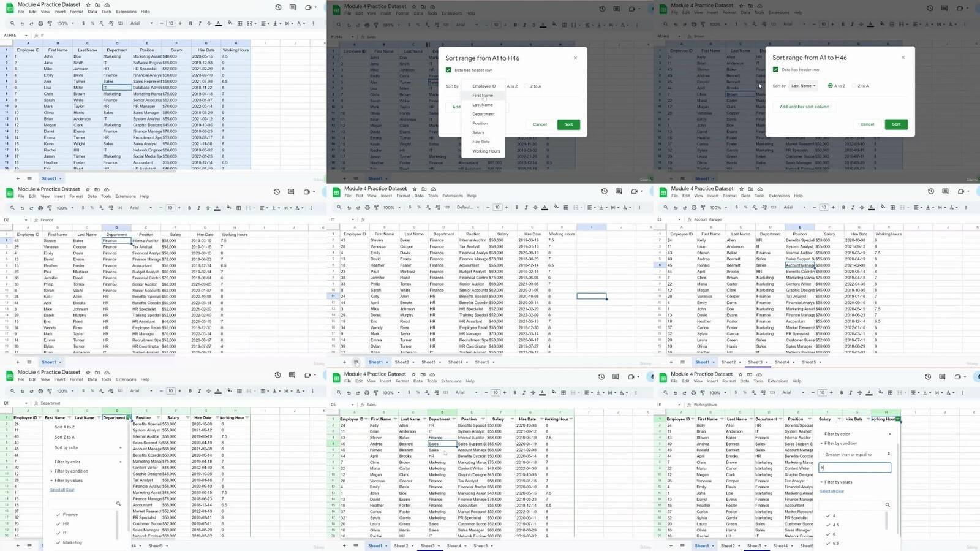Uncheck 4.5 in the Working Hours filter values
Viewport: 980px width, 551px height.
tap(828, 525)
